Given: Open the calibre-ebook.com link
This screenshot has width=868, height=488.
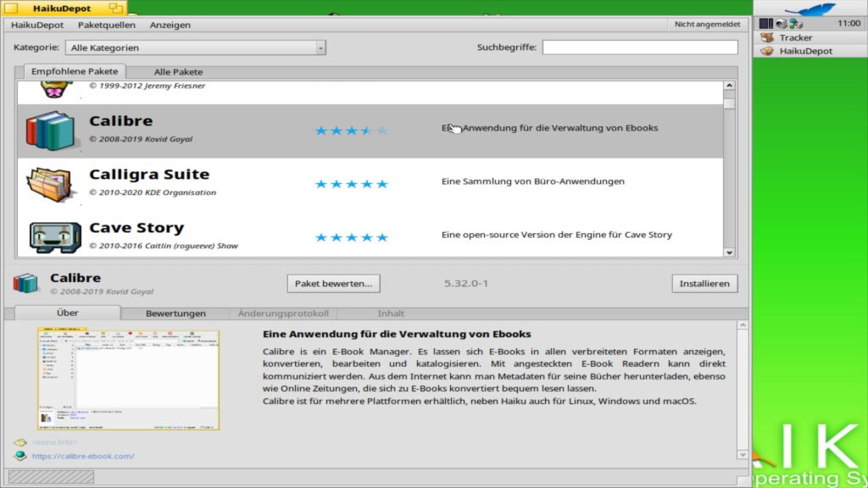Looking at the screenshot, I should pyautogui.click(x=83, y=456).
